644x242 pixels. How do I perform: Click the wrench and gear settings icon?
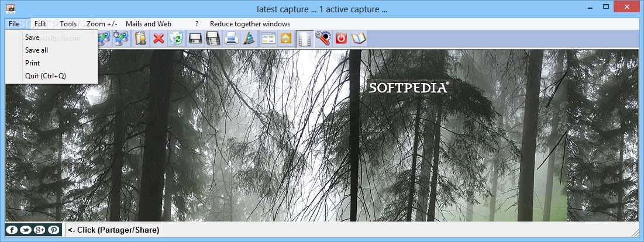[323, 39]
